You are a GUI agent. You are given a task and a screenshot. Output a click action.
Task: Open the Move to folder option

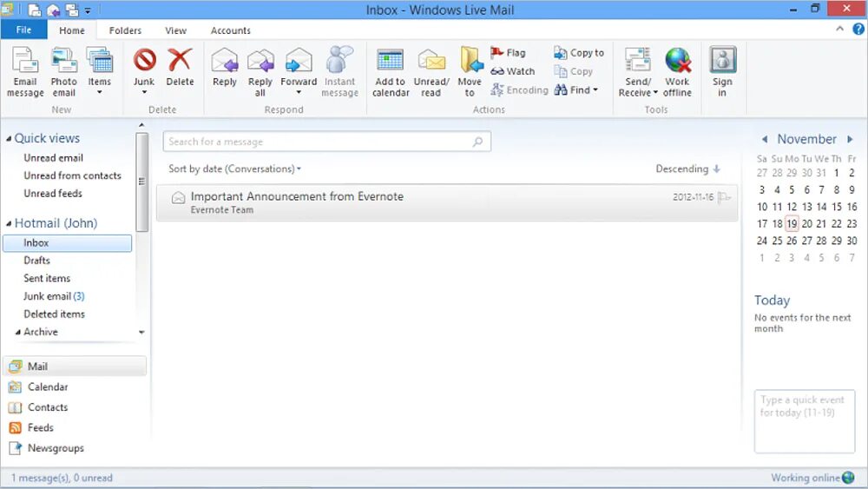tap(470, 72)
